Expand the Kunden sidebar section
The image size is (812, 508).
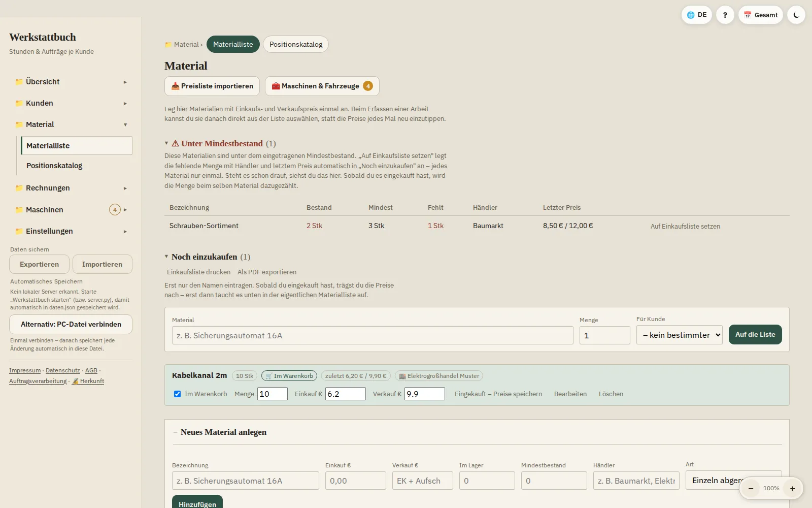point(71,103)
